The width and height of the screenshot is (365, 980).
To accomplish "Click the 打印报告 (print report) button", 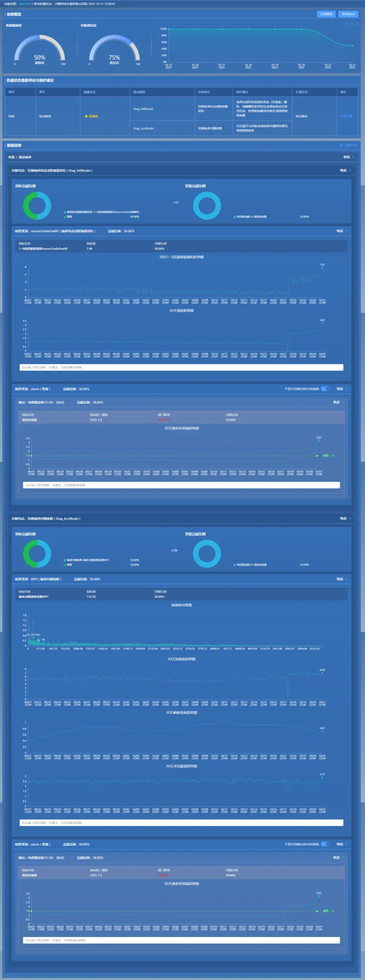I will coord(326,14).
